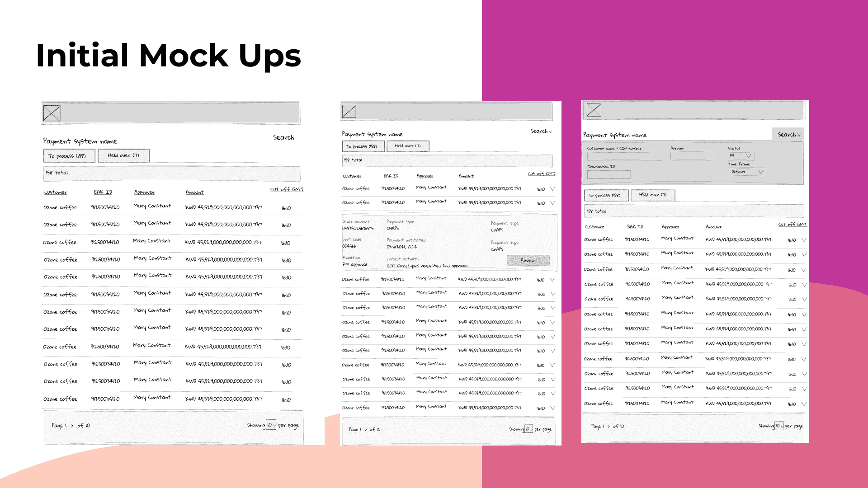This screenshot has height=488, width=868.
Task: Click Customer name / CIN number input field
Action: point(624,156)
